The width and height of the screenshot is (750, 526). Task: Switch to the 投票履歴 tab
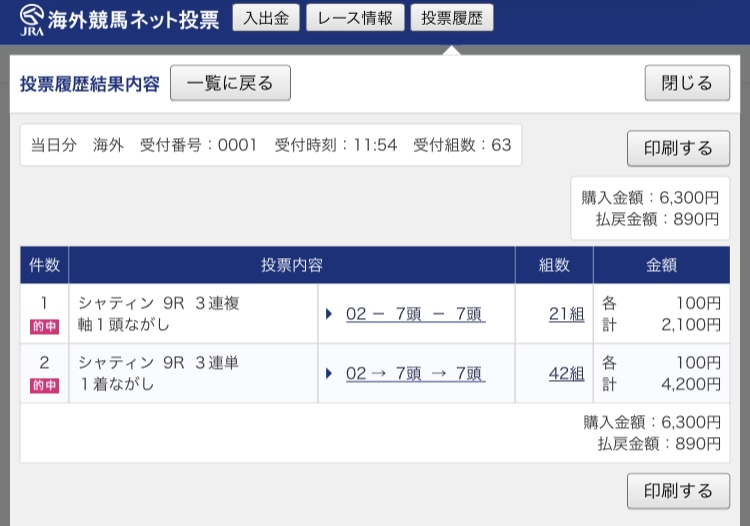[x=452, y=18]
